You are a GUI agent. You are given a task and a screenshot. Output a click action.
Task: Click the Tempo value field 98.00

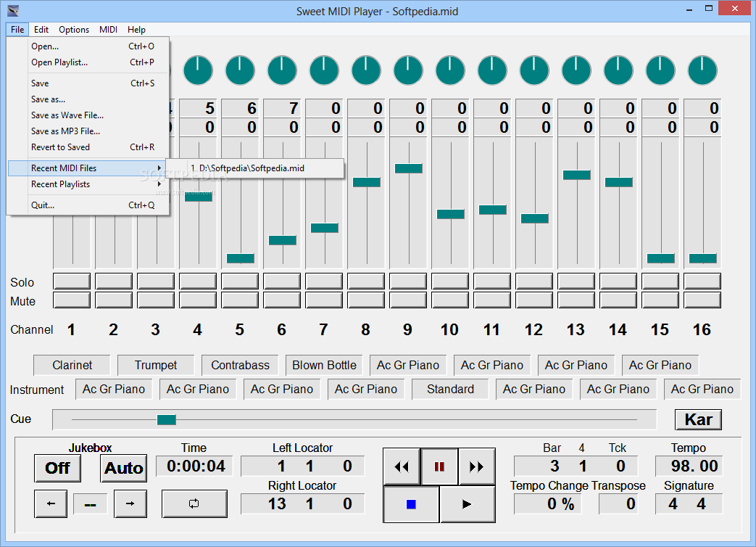(x=689, y=466)
